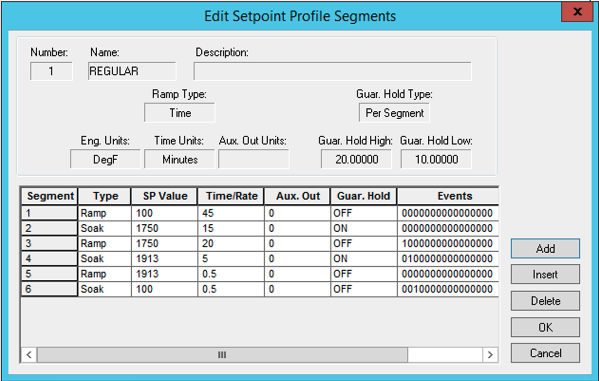Select segment row header 4
The image size is (599, 381).
click(50, 259)
